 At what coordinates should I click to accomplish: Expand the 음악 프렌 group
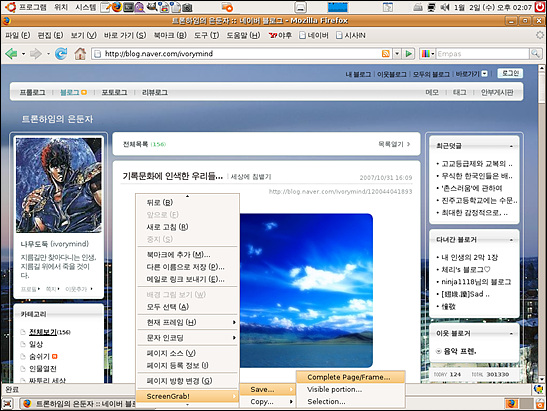pyautogui.click(x=439, y=351)
